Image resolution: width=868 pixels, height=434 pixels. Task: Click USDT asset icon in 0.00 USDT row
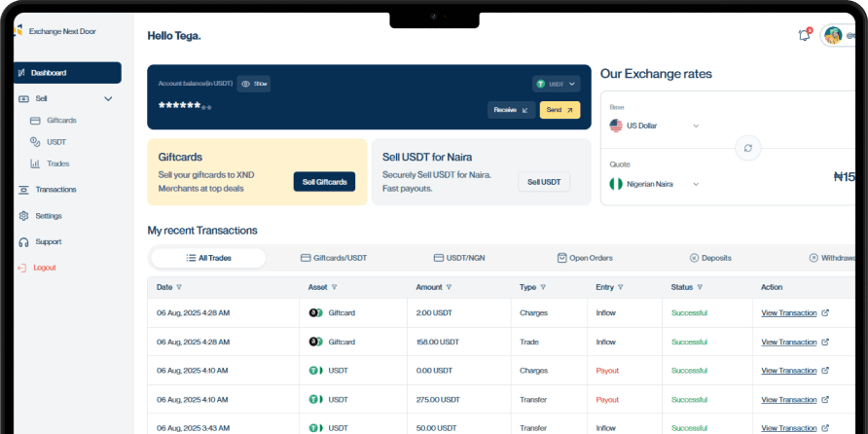click(315, 371)
